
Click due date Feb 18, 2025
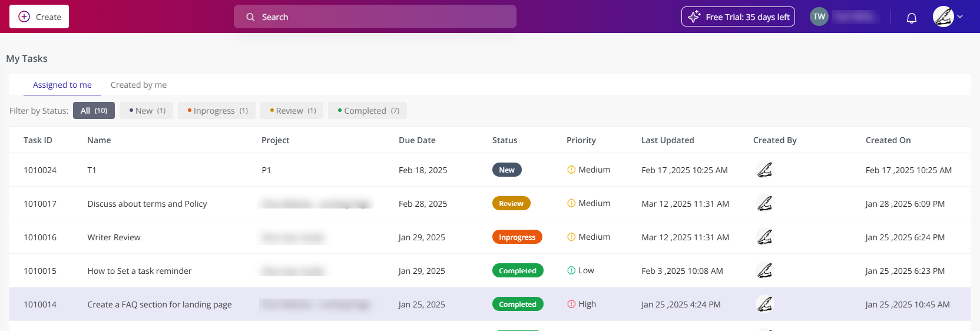[423, 170]
